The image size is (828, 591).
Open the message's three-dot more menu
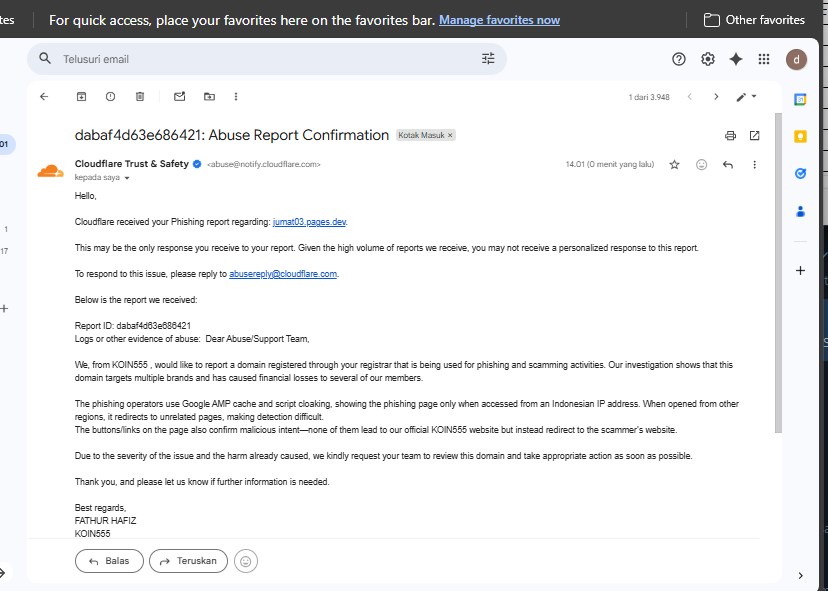pyautogui.click(x=755, y=165)
